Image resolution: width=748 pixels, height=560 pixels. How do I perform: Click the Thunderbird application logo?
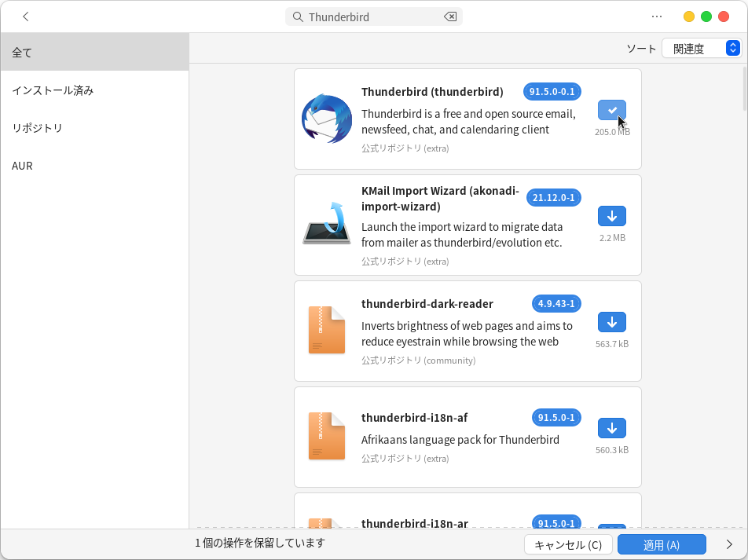(327, 119)
